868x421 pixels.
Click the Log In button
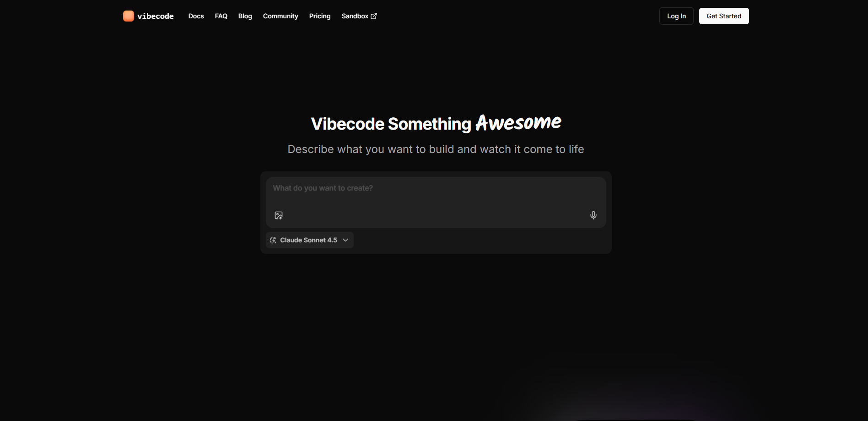[676, 16]
